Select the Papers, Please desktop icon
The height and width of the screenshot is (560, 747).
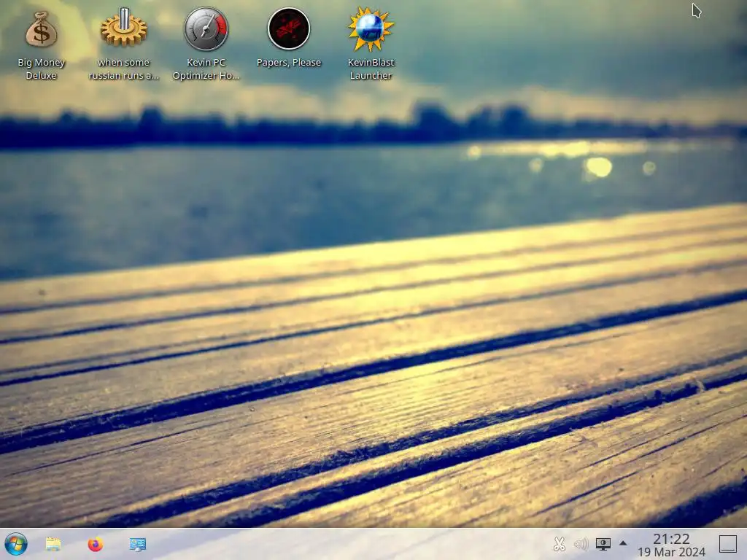(x=289, y=29)
